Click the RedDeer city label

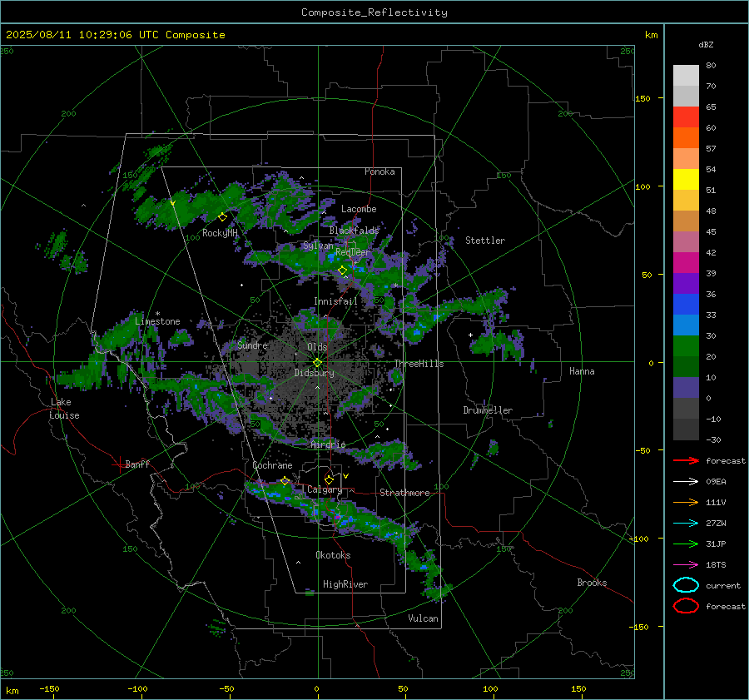pos(353,252)
